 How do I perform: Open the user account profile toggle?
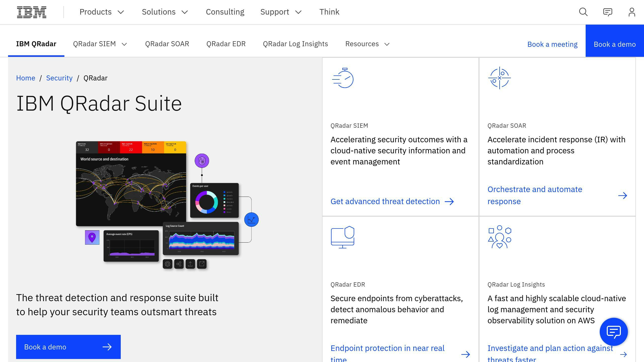pos(632,12)
